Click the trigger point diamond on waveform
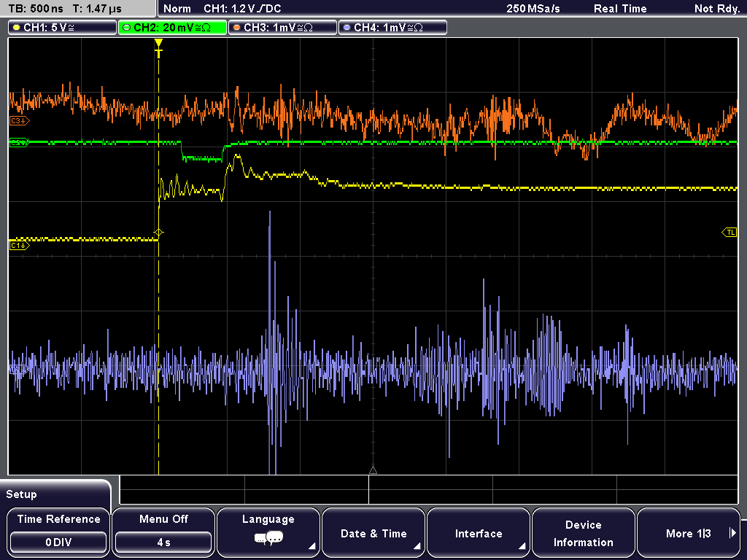 click(x=158, y=233)
